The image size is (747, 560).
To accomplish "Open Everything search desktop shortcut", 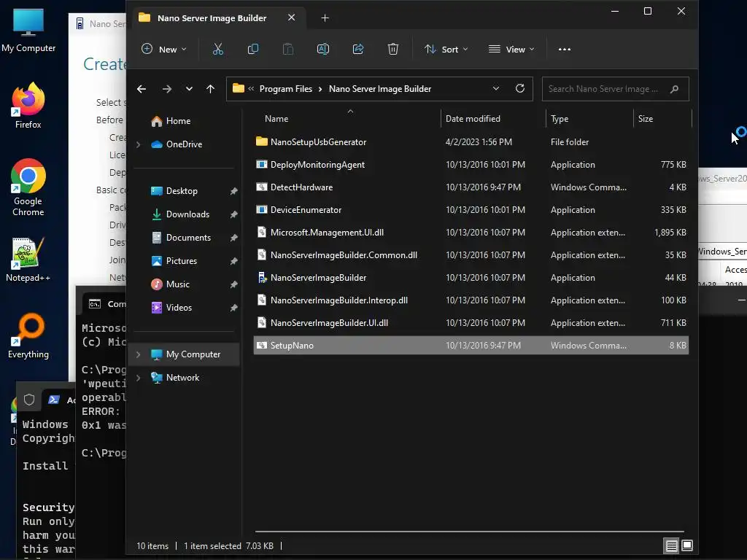I will [28, 336].
